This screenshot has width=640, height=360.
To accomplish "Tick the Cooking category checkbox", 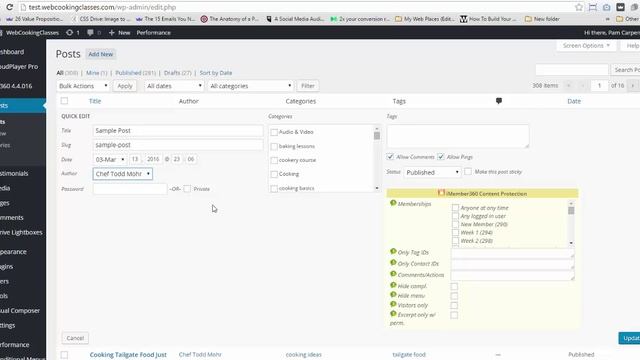I will [274, 174].
